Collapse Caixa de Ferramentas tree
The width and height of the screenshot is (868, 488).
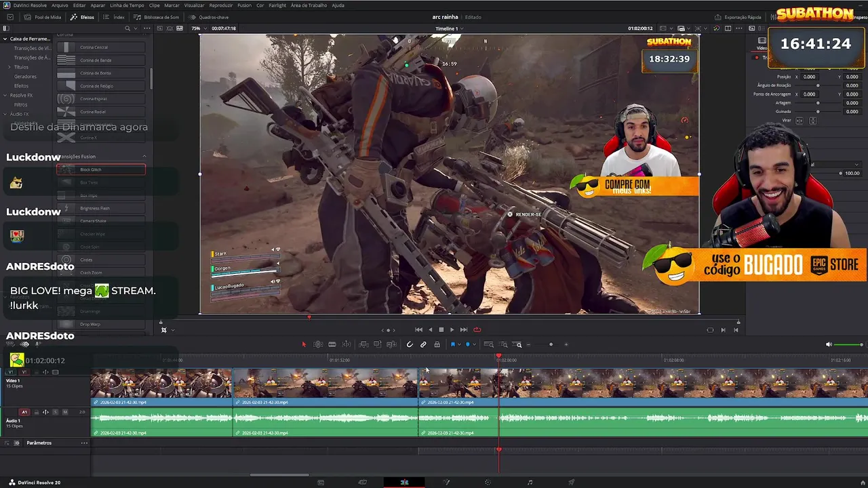5,39
